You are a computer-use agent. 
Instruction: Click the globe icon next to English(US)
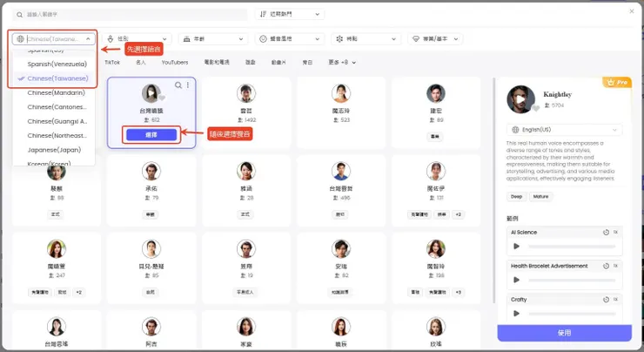pos(515,130)
